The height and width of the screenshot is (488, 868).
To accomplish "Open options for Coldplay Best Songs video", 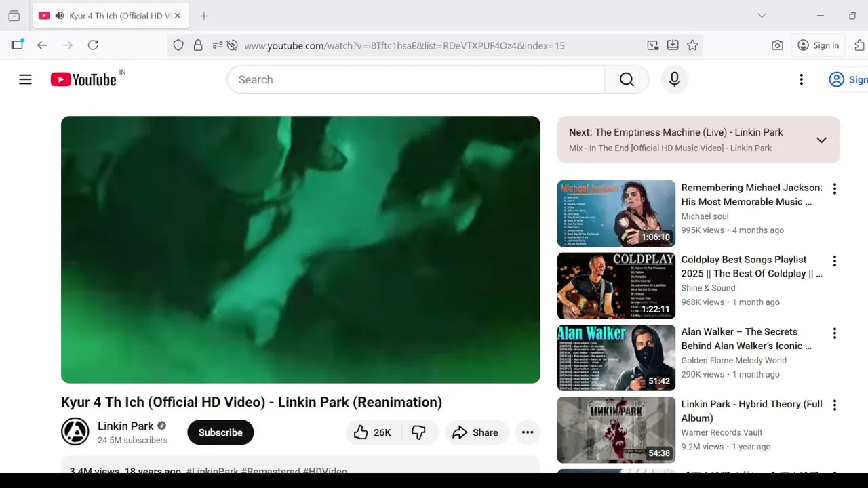I will 834,261.
